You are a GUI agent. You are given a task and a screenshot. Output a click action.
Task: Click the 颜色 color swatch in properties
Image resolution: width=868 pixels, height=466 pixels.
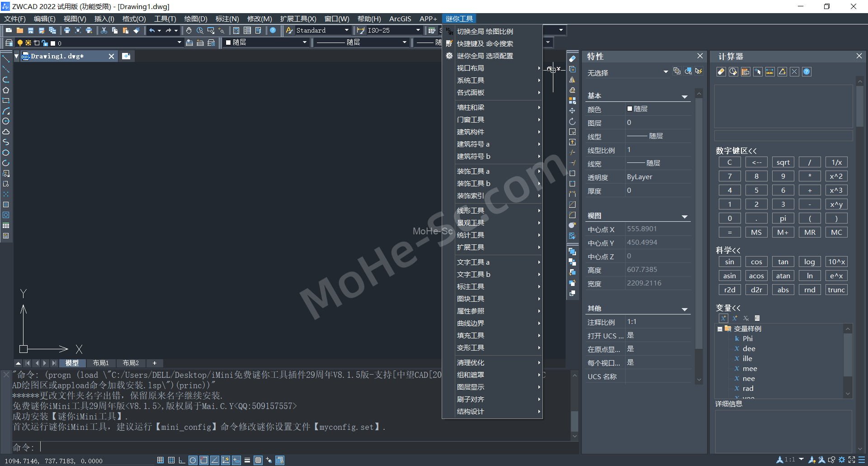[x=630, y=109]
